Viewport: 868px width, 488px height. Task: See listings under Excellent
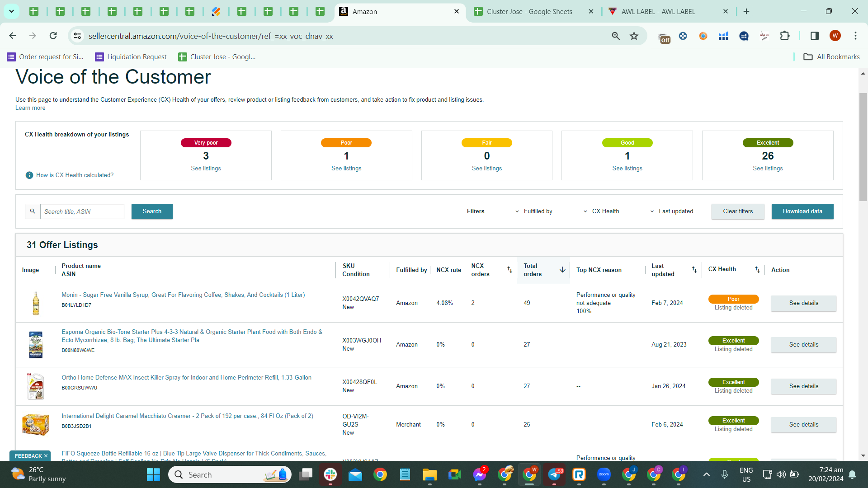pyautogui.click(x=768, y=169)
